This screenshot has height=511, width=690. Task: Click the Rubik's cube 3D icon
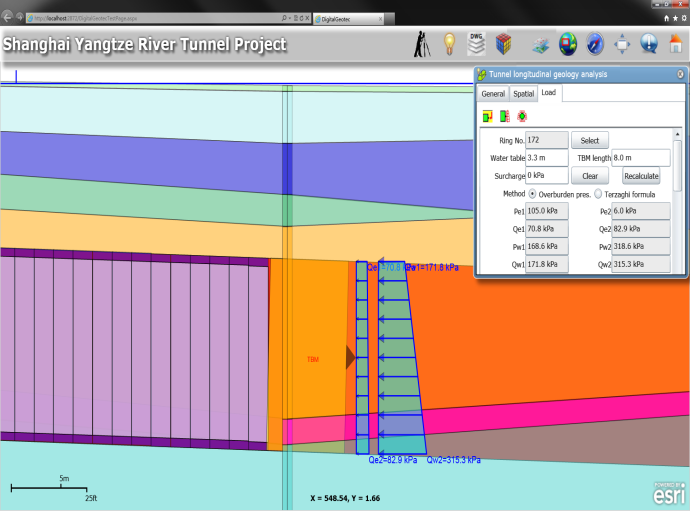(503, 44)
